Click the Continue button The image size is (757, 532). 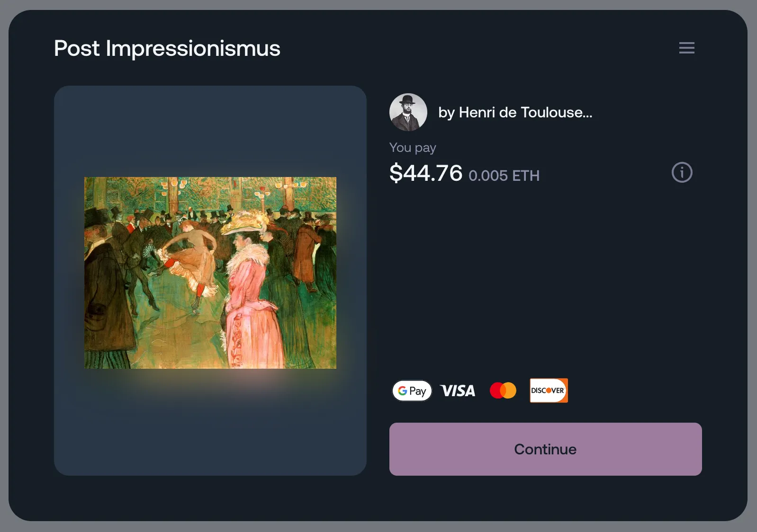pyautogui.click(x=545, y=449)
